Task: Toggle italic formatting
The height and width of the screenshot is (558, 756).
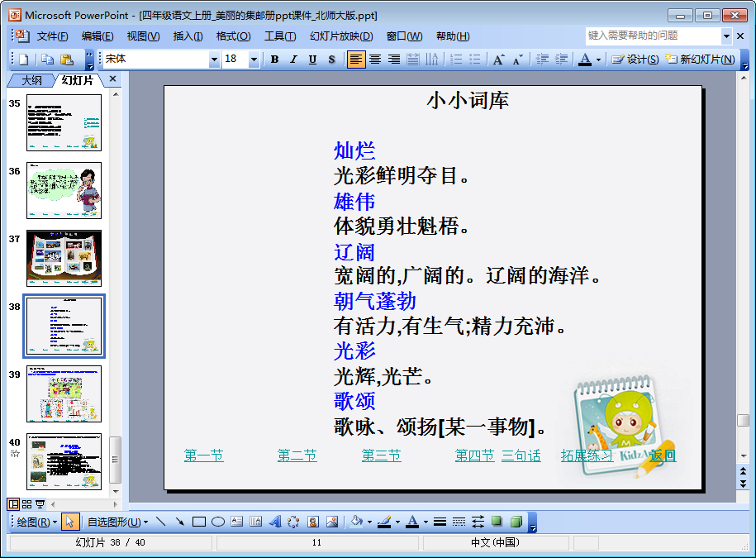Action: 293,60
